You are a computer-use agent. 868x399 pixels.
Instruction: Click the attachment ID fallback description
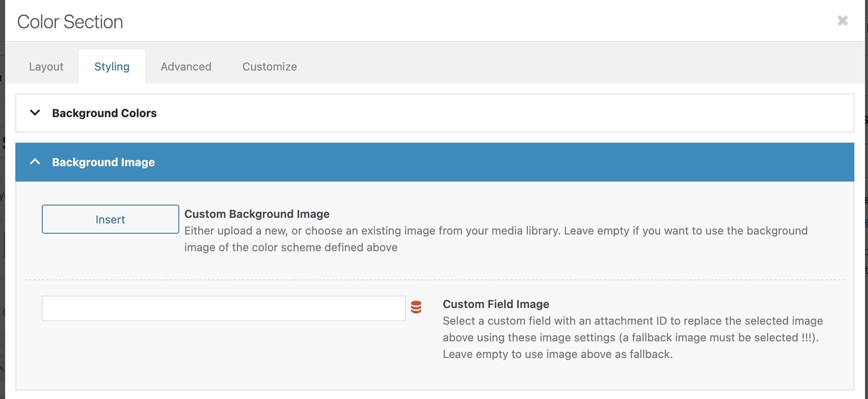632,337
